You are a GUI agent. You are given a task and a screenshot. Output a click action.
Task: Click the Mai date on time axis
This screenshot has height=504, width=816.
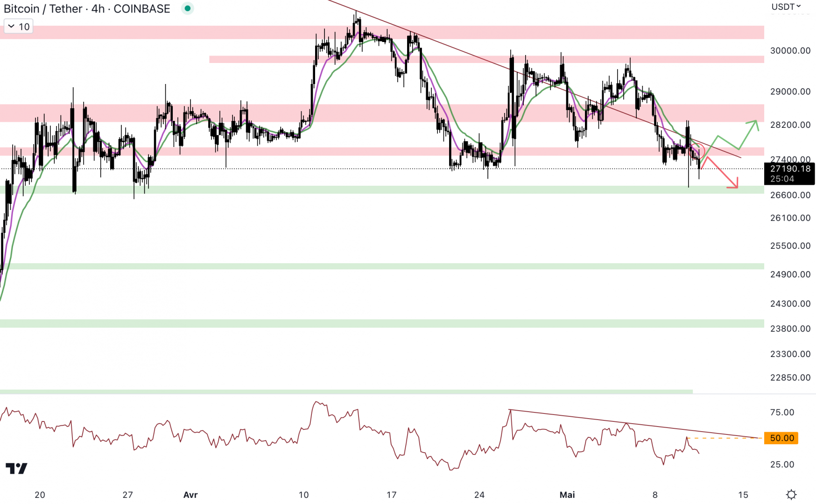tap(567, 495)
